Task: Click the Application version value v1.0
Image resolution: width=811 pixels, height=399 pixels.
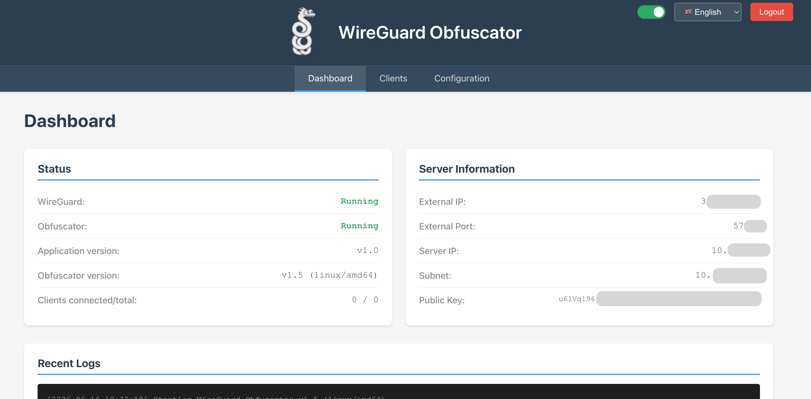Action: click(368, 250)
